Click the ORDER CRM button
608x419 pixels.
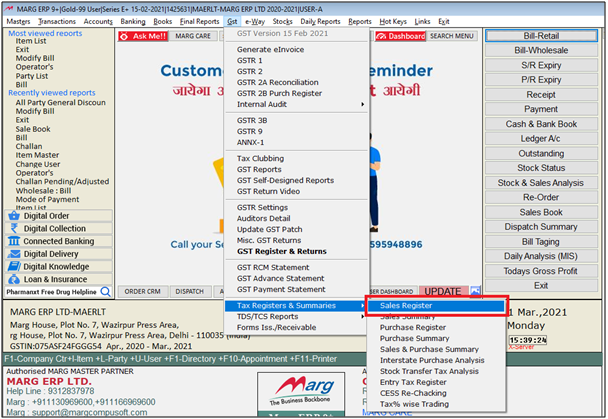tap(142, 291)
